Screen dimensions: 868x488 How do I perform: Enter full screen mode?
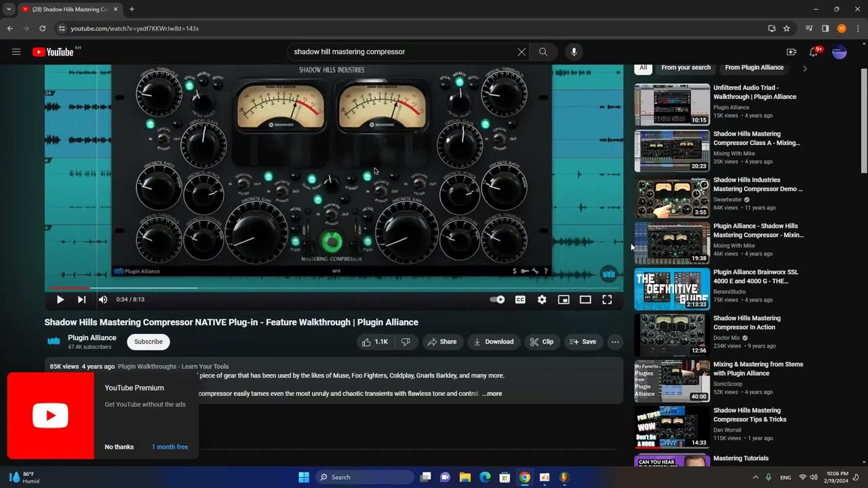click(607, 300)
